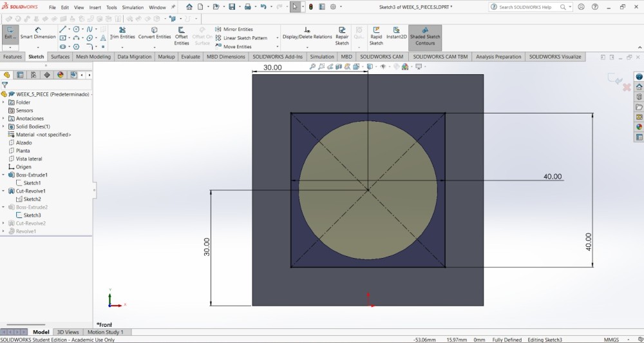Select the Straight Slot tool
Screen dimensions: 644x343
(x=62, y=46)
